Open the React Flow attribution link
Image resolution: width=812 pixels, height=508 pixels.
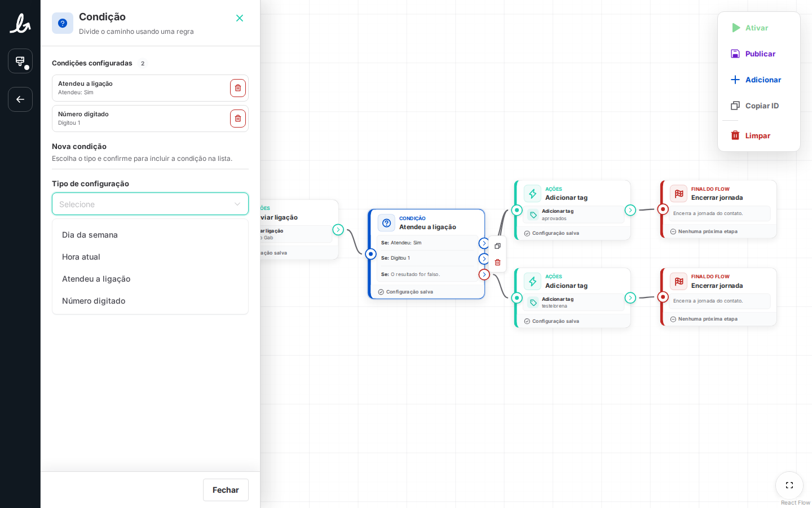tap(795, 503)
